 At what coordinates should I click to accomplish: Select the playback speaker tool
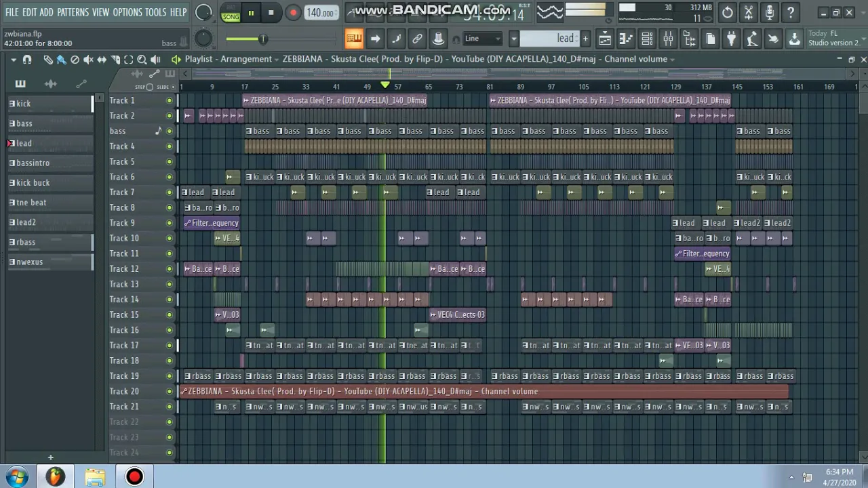[x=155, y=60]
